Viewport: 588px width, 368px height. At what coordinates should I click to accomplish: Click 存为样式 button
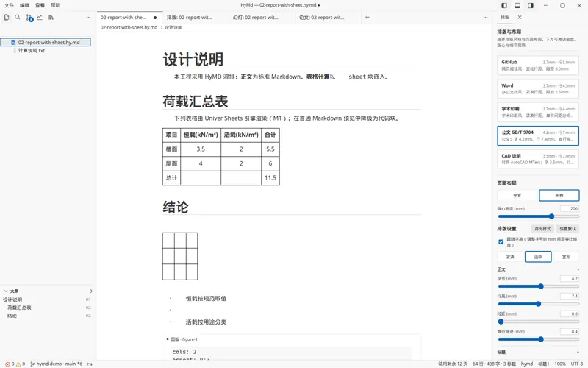tap(542, 229)
